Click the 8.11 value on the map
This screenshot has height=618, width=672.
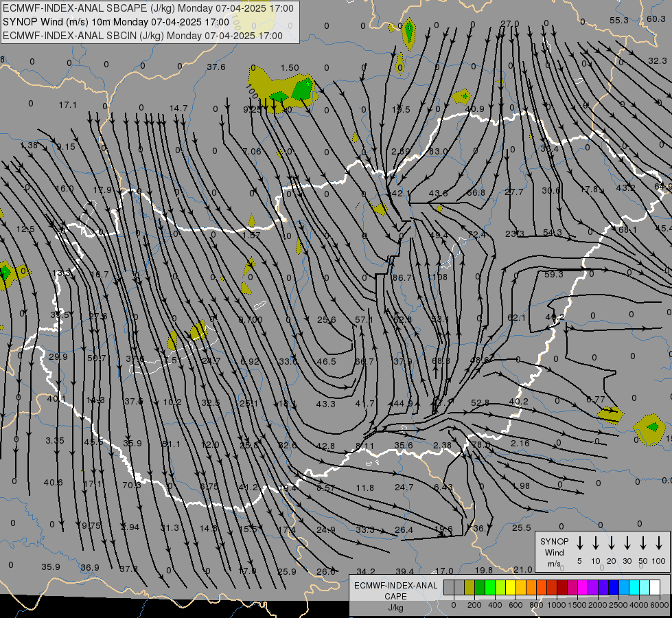(x=364, y=446)
